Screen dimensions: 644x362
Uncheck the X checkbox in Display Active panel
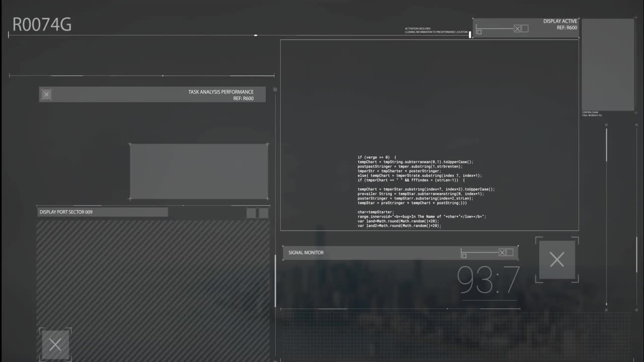pos(517,29)
